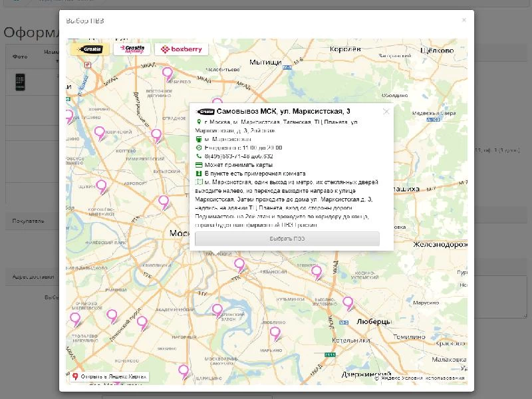Click the A-103 road badge on map

[434, 120]
